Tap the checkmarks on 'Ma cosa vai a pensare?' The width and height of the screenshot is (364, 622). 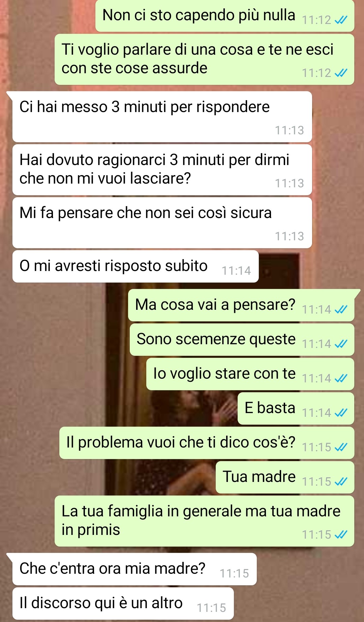(x=341, y=309)
